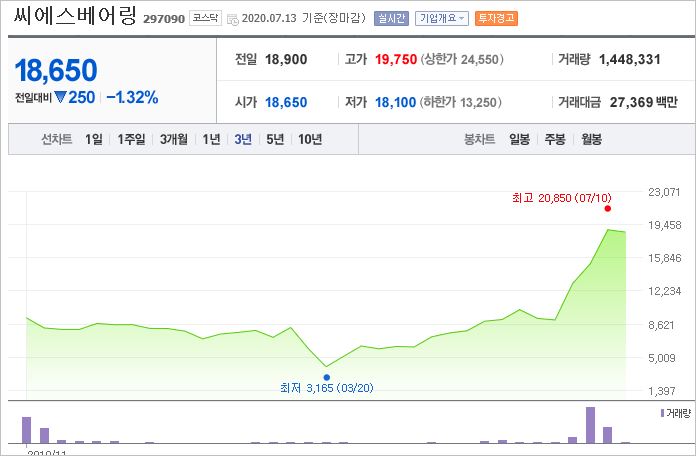Click the y-axis label 23,071
The height and width of the screenshot is (456, 696).
coord(664,192)
